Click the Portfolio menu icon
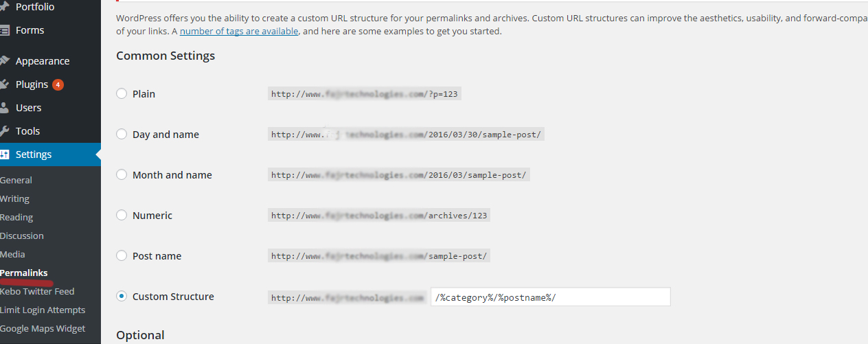The width and height of the screenshot is (868, 344). tap(3, 7)
